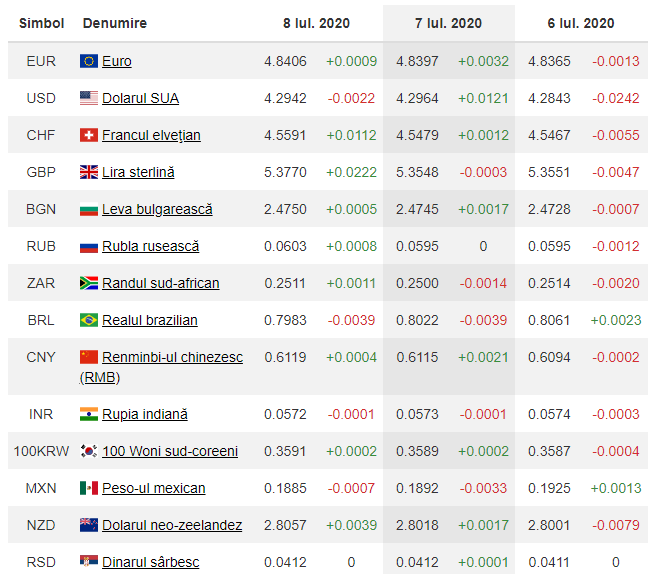Viewport: 658px width, 574px height.
Task: Open the Rubla rusească link
Action: click(x=150, y=246)
